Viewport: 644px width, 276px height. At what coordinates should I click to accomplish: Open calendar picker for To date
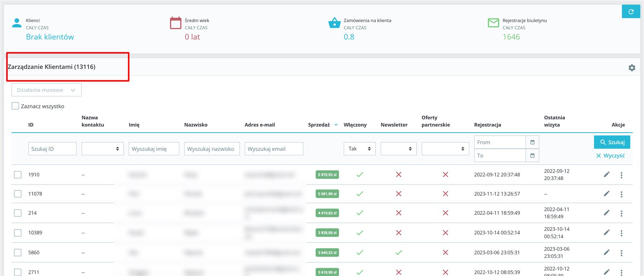pyautogui.click(x=532, y=156)
